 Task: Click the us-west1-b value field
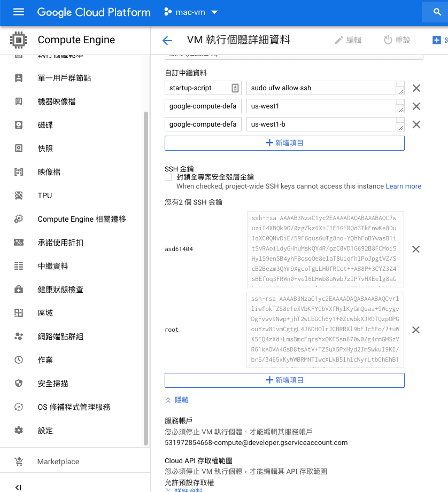pos(325,124)
